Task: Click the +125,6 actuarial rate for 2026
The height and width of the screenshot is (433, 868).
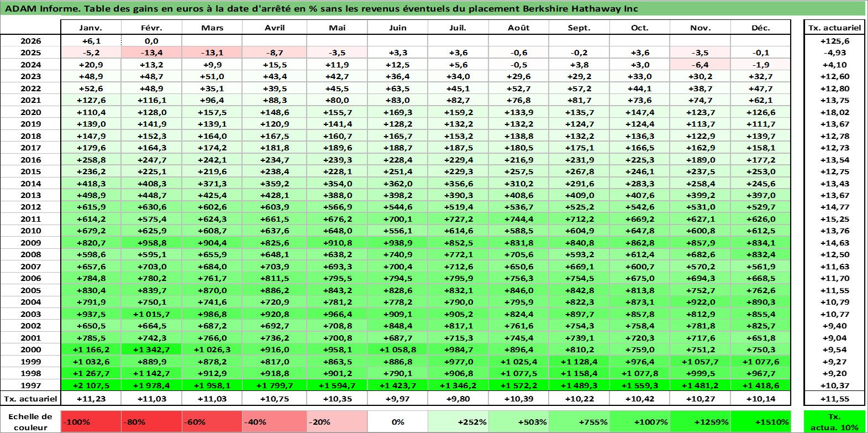Action: point(834,41)
